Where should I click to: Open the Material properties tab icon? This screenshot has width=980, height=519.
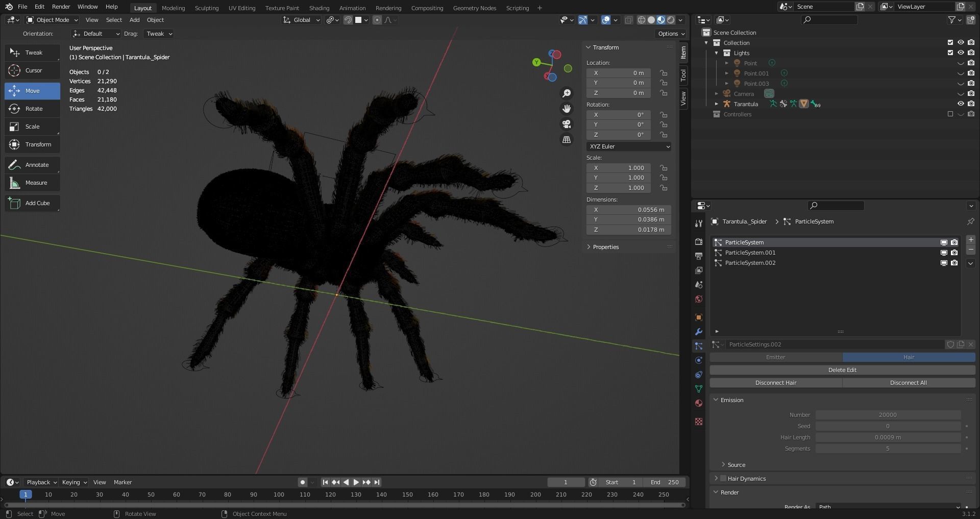tap(699, 403)
